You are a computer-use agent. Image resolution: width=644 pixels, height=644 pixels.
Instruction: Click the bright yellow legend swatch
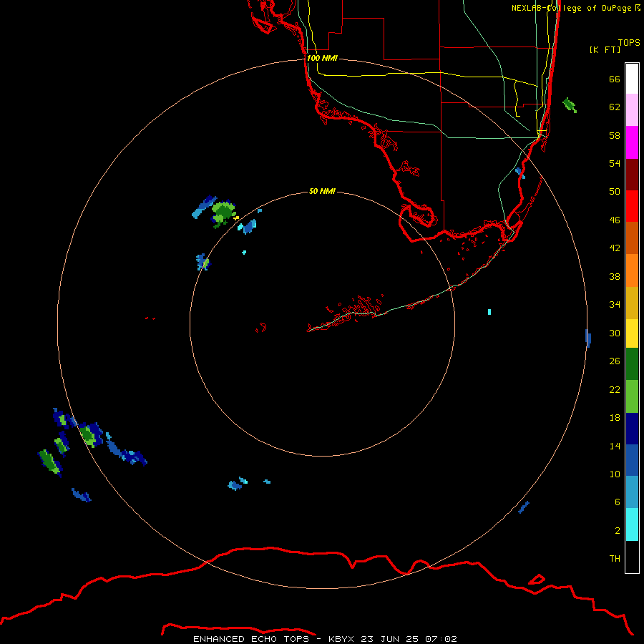coord(632,333)
